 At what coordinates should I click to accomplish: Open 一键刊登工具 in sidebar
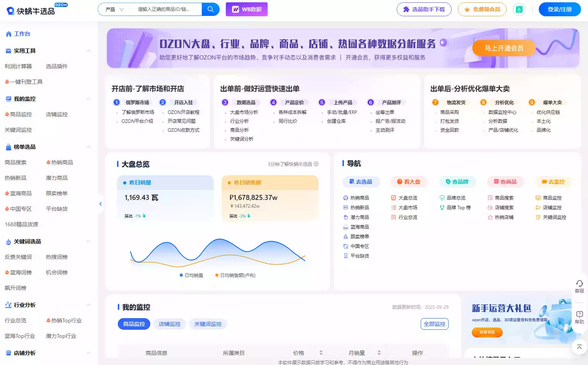pyautogui.click(x=24, y=82)
